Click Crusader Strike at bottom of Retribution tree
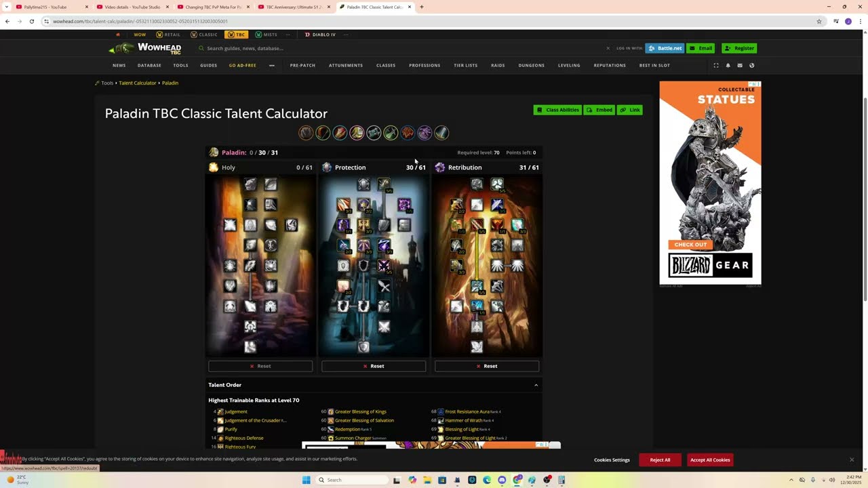The image size is (868, 488). (477, 347)
